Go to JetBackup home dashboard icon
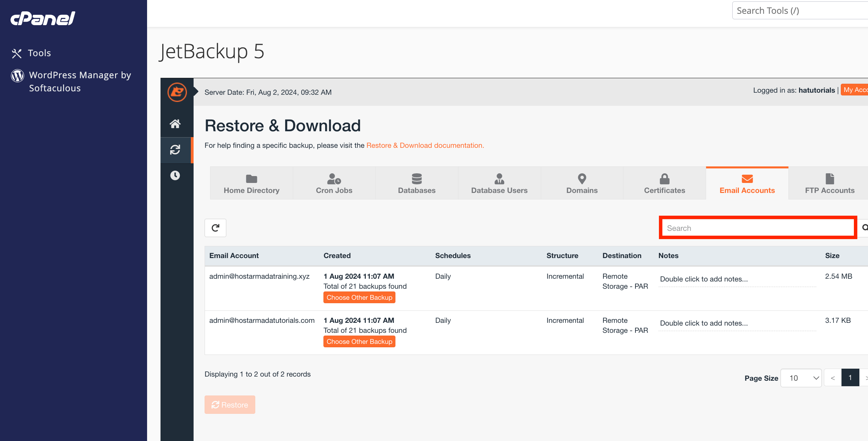868x441 pixels. [175, 124]
